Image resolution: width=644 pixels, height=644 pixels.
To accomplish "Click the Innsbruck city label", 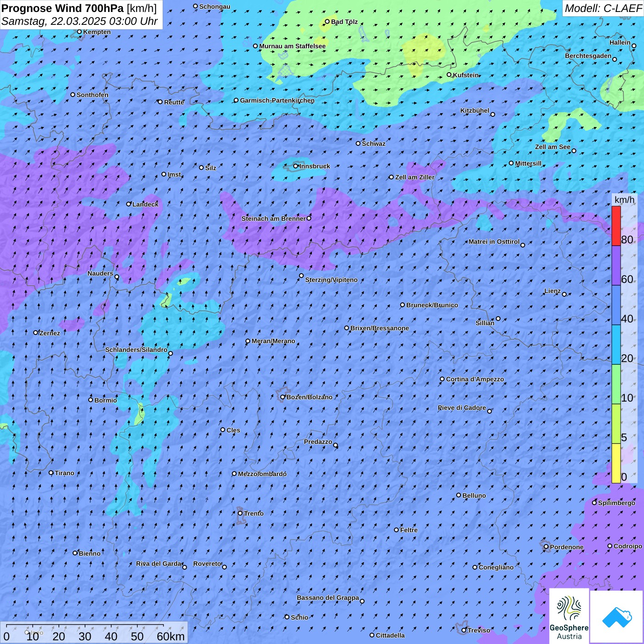I will click(x=315, y=166).
